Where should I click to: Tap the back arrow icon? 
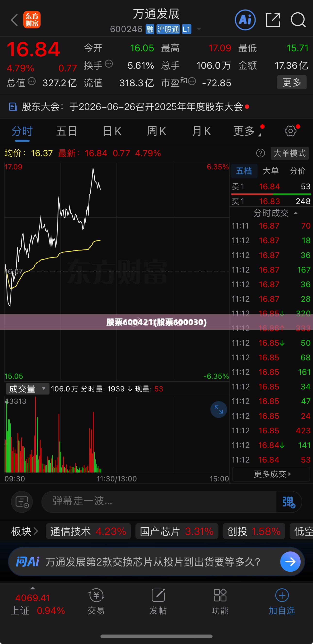[x=14, y=20]
